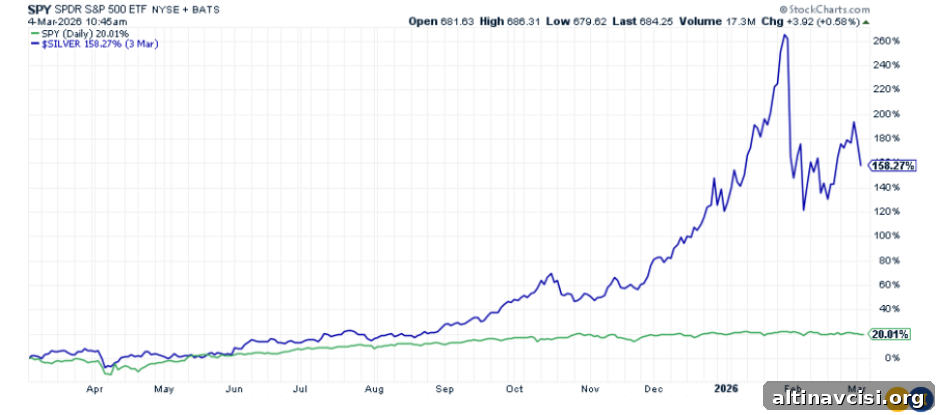
Task: Click the green up arrow beside Chg
Action: point(866,21)
